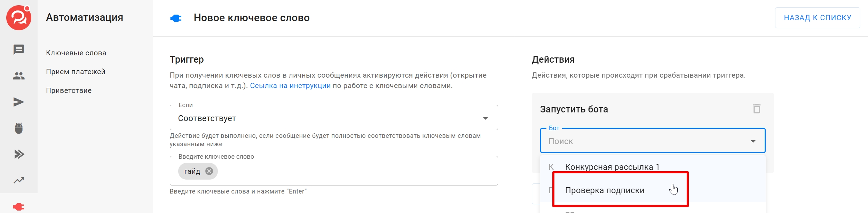The image size is (868, 213).
Task: Expand the 'Если' condition dropdown
Action: (x=485, y=118)
